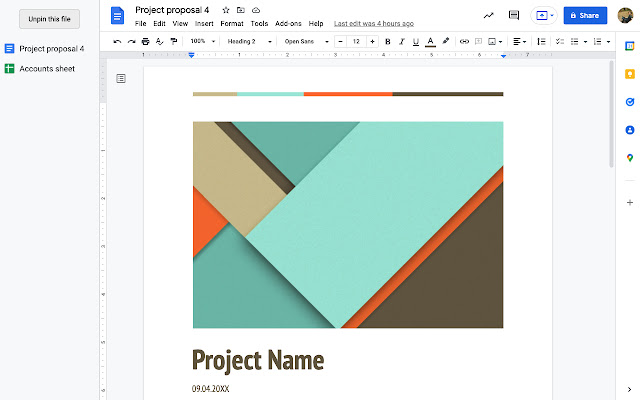Apply a numbered list
Image resolution: width=640 pixels, height=400 pixels.
pyautogui.click(x=597, y=41)
